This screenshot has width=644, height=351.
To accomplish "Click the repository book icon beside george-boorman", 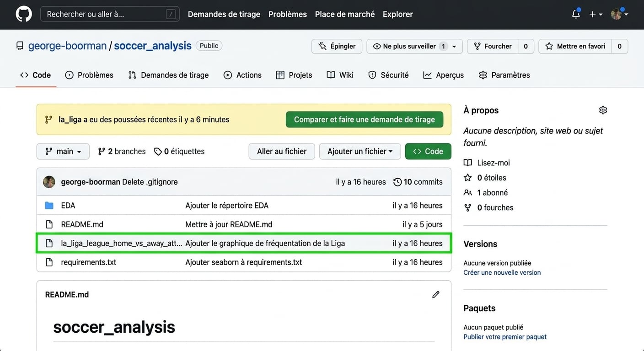I will tap(20, 46).
